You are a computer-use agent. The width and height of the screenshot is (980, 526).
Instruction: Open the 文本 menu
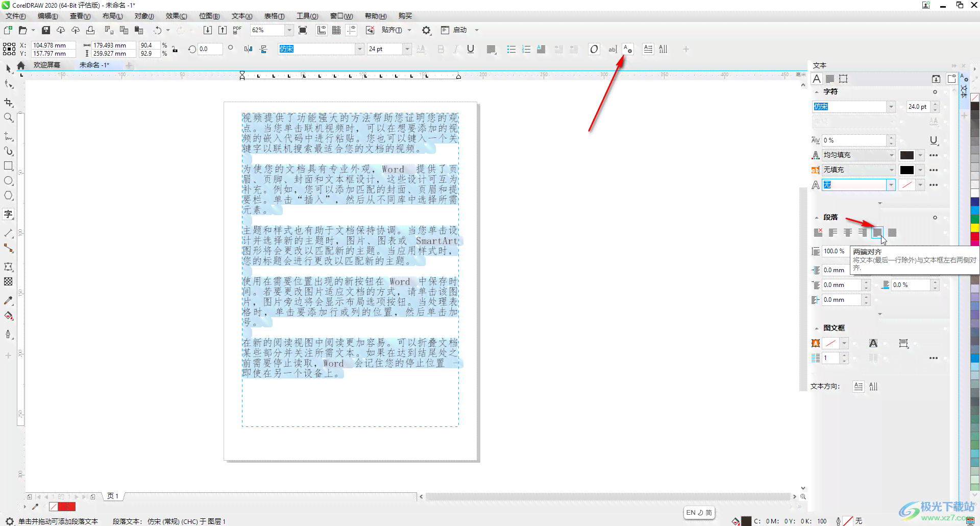(242, 16)
